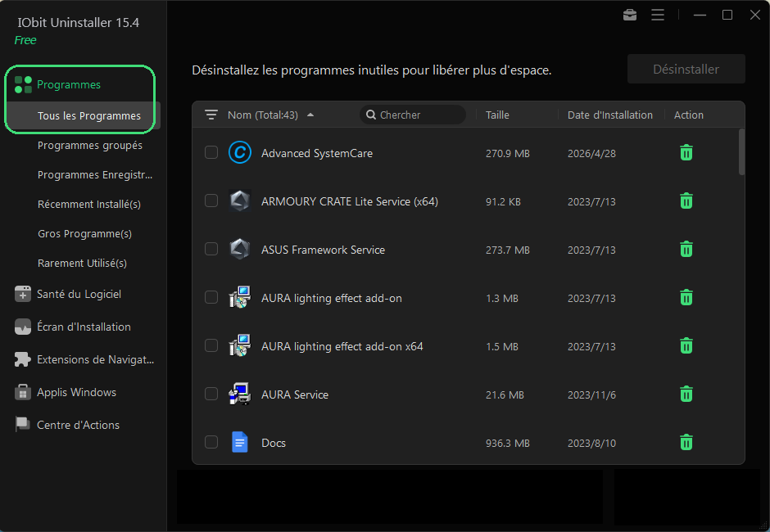Select the AURA Service name text

[295, 394]
